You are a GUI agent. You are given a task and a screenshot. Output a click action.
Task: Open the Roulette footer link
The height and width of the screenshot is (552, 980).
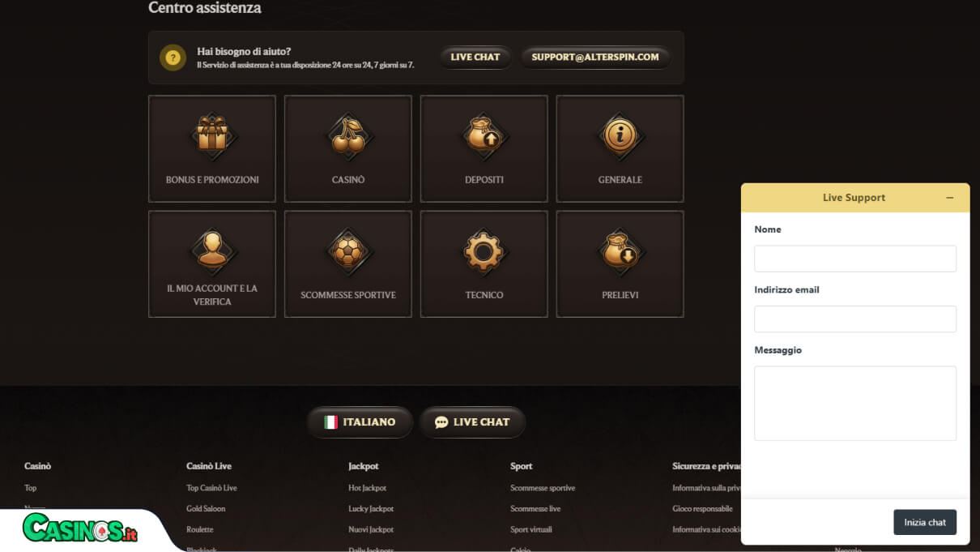tap(200, 529)
